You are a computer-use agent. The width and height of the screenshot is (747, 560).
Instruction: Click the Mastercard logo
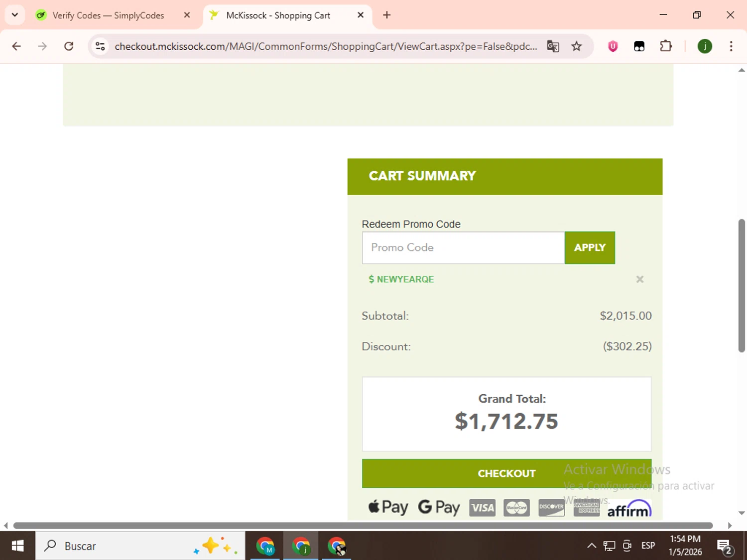pyautogui.click(x=516, y=508)
